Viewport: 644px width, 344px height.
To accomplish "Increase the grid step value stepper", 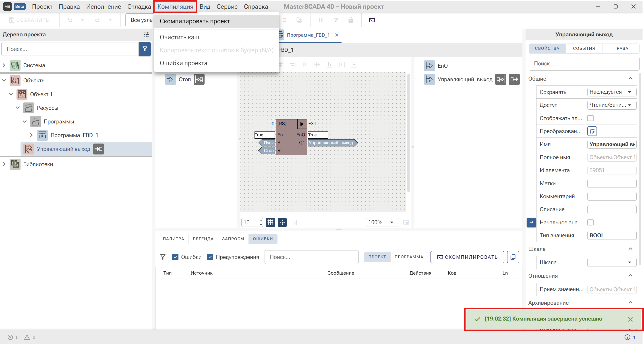I will point(261,220).
